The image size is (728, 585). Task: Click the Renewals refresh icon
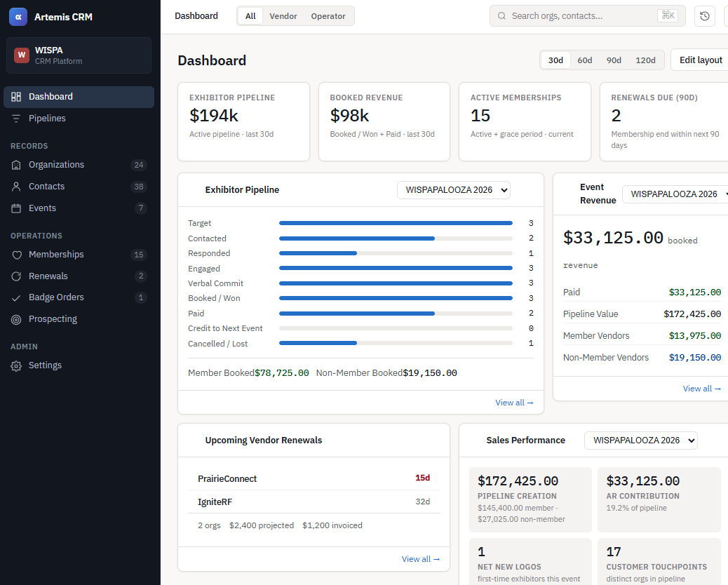(x=16, y=276)
